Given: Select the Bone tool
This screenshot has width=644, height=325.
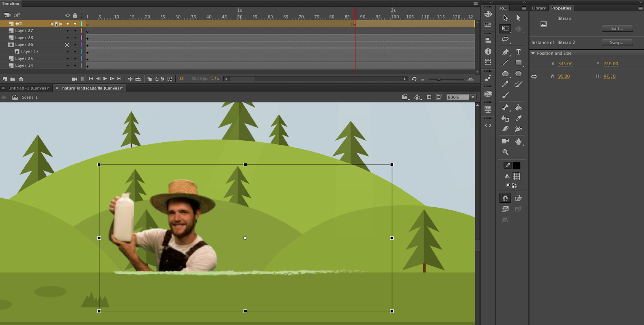Looking at the screenshot, I should click(x=505, y=107).
